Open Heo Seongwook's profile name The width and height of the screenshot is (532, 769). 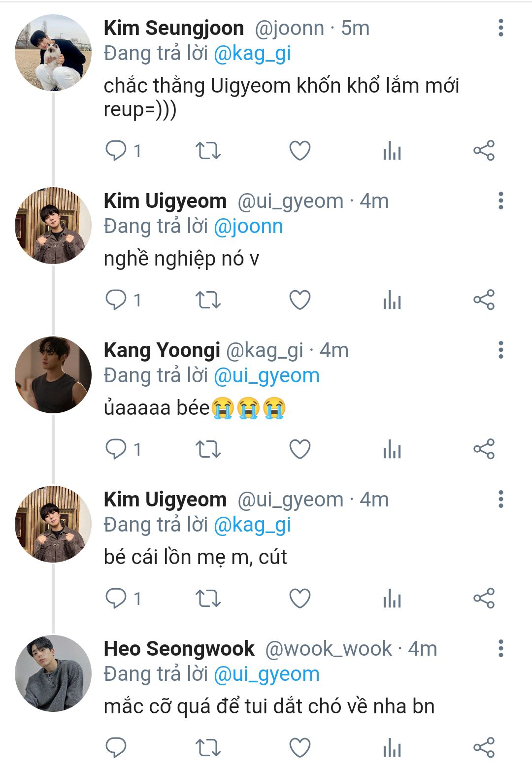tap(179, 649)
